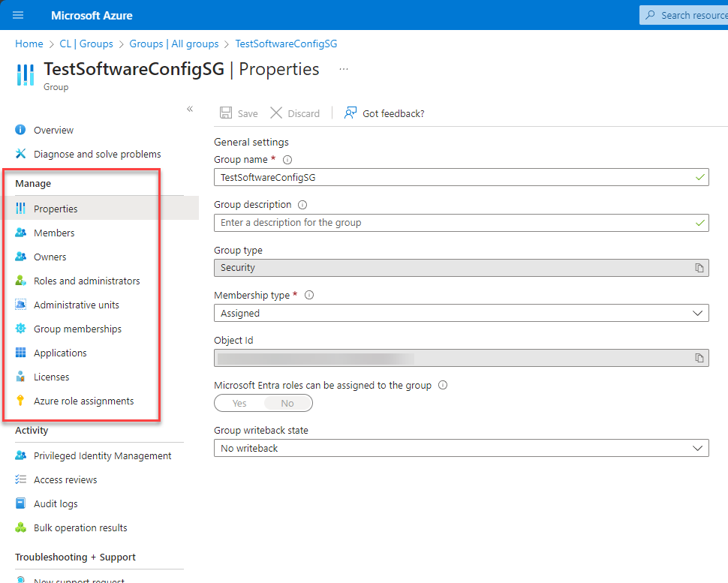Open Overview in the sidebar

point(53,130)
